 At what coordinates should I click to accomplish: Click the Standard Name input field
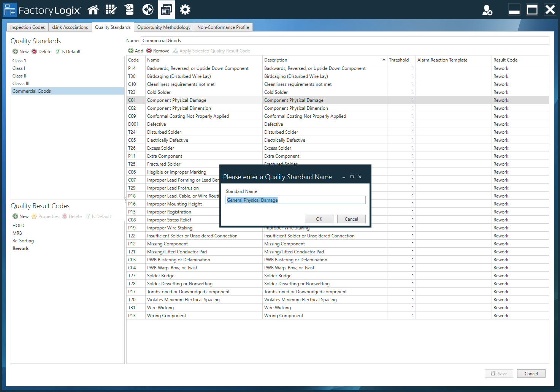click(x=295, y=199)
